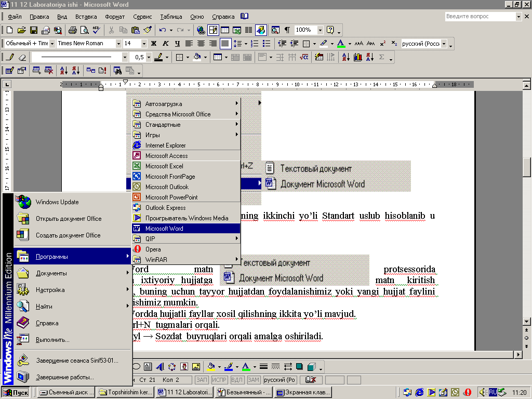Click the Пуск Start button
Viewport: 532px width, 399px height.
[17, 392]
